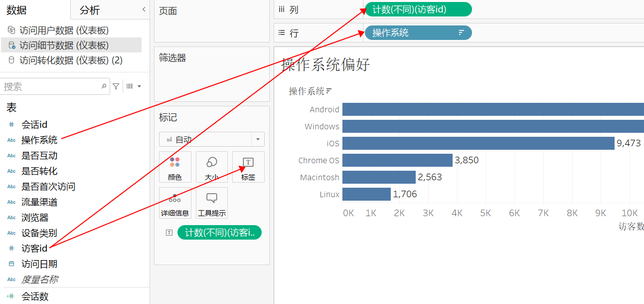Select the 操作系统 field in the table list
Screen dimensions: 644x304
point(39,140)
